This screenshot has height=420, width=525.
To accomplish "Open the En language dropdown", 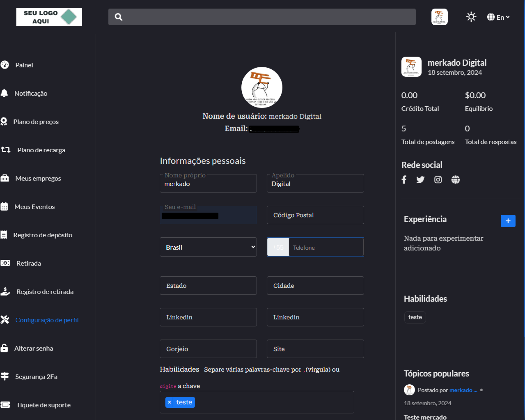I will click(498, 17).
